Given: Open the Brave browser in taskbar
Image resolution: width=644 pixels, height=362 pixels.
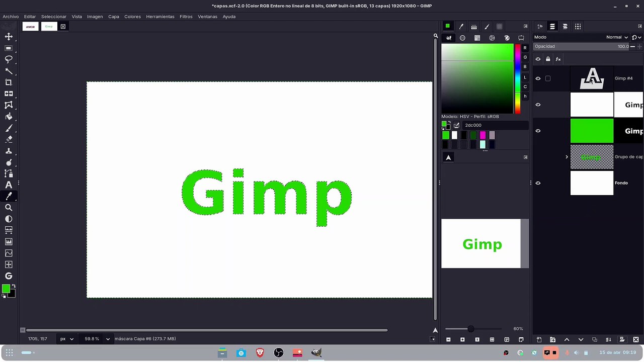Looking at the screenshot, I should [x=260, y=353].
